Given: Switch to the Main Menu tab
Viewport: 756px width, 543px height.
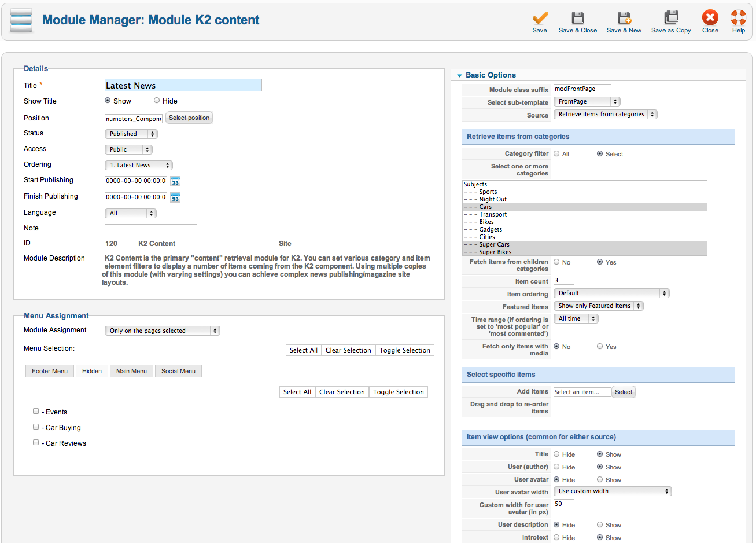Looking at the screenshot, I should click(131, 371).
